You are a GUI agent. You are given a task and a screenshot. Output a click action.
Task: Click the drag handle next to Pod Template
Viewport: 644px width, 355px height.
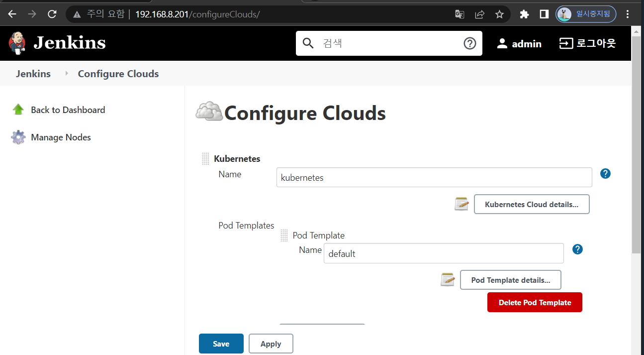[x=284, y=235]
